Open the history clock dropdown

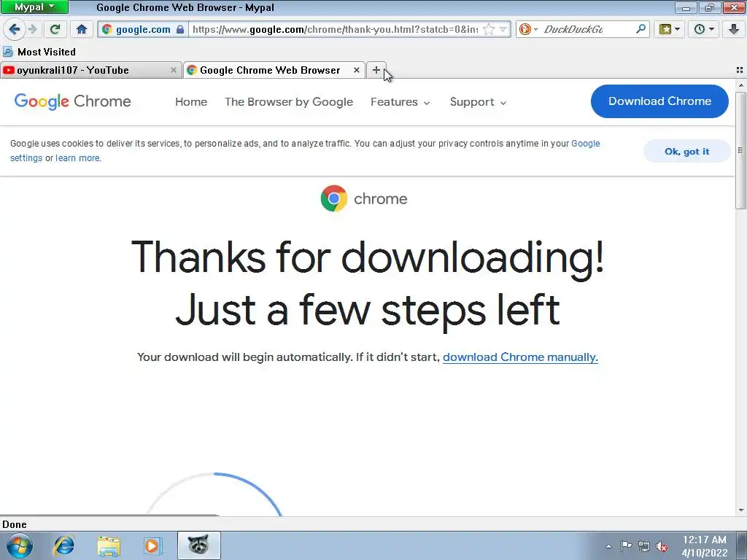coord(704,29)
